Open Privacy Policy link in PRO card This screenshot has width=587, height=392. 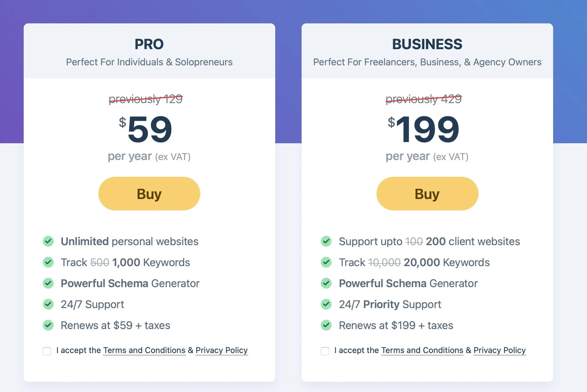tap(222, 350)
